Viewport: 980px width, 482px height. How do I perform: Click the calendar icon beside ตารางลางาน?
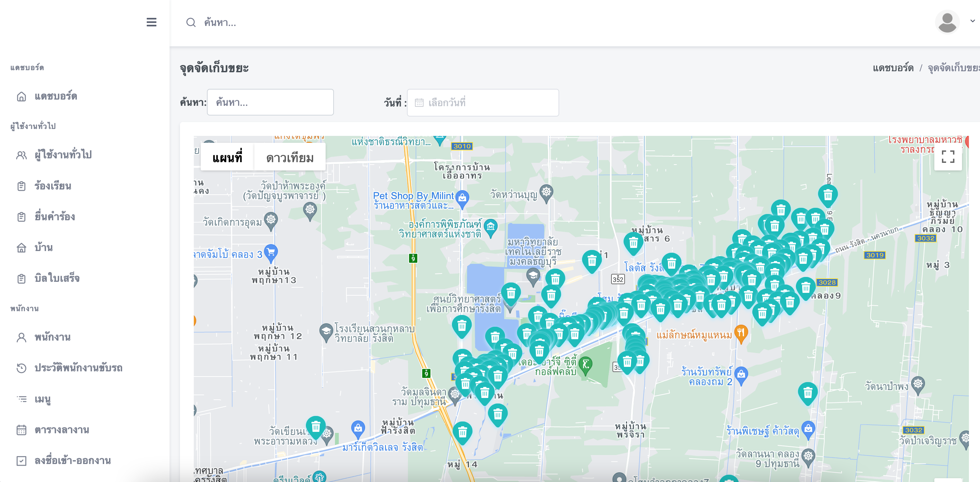point(21,430)
